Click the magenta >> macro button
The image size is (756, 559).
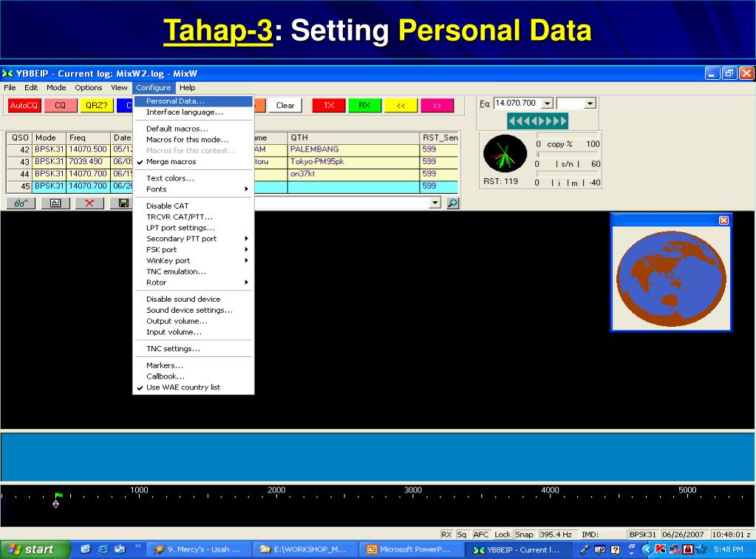tap(437, 105)
